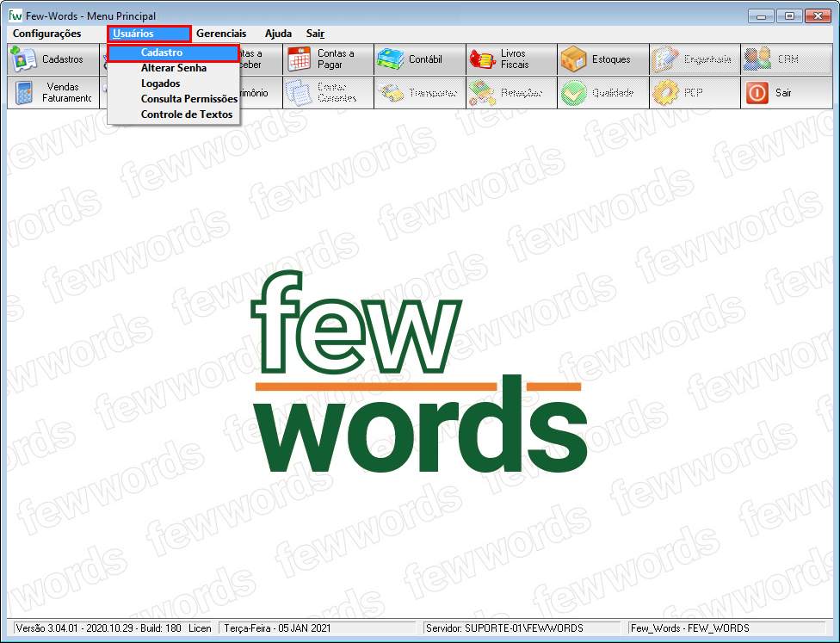Open Estoques box icon
The height and width of the screenshot is (643, 840).
(573, 59)
